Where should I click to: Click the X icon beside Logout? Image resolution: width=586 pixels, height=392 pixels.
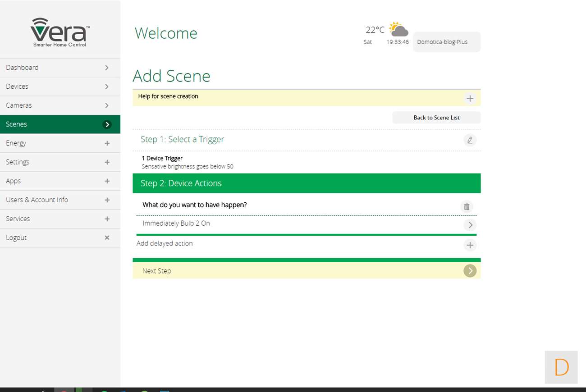[107, 237]
